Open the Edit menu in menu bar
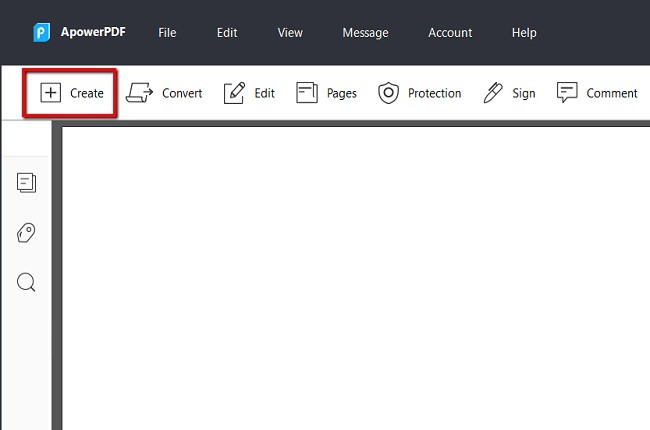The height and width of the screenshot is (430, 650). (x=227, y=33)
